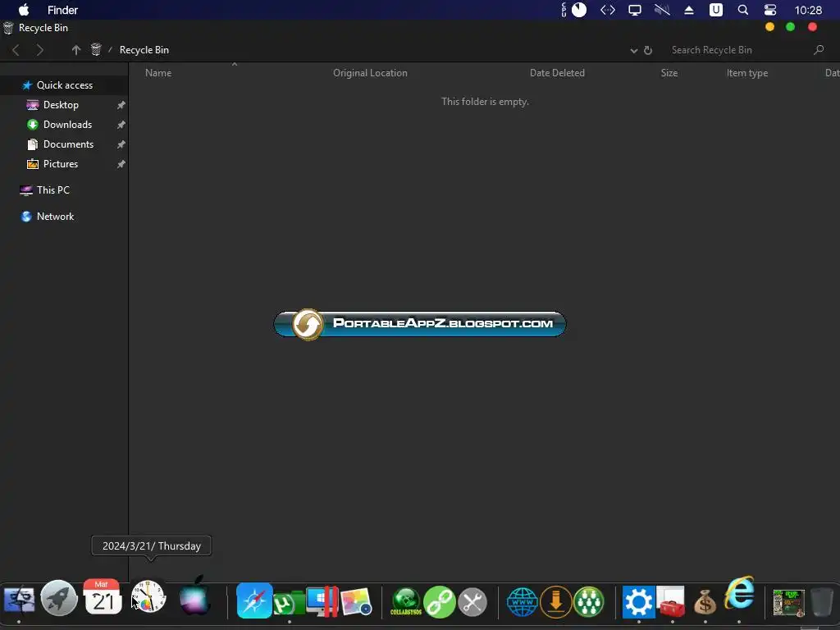Click Recycle Bin breadcrumb in address bar

click(x=144, y=50)
